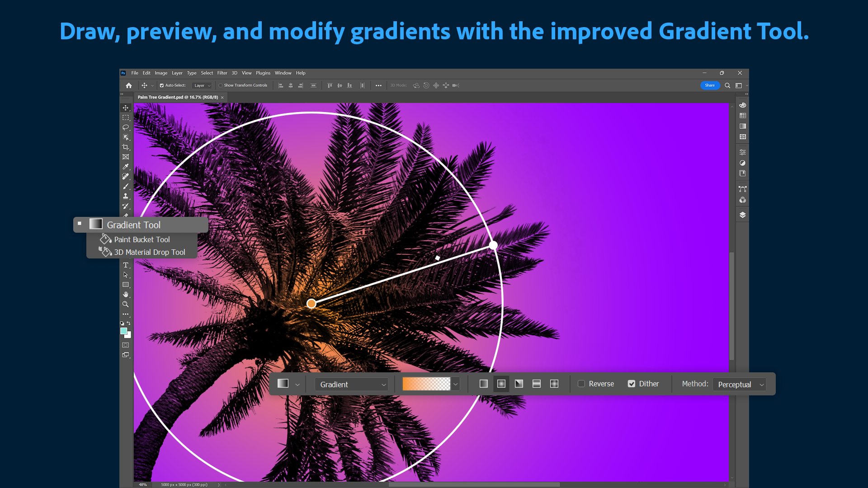The width and height of the screenshot is (868, 488).
Task: Click the Share button
Action: click(x=710, y=85)
